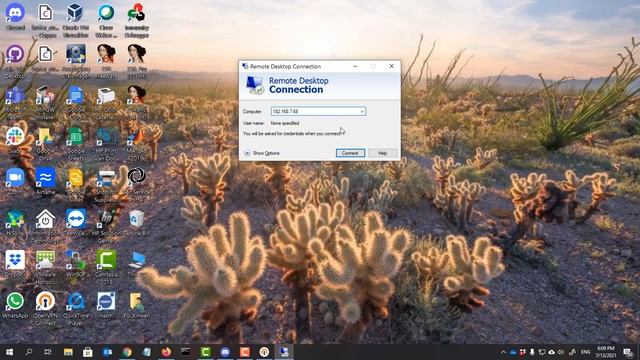Open the Immunity Debugger desktop shortcut
This screenshot has height=360, width=640.
(x=136, y=20)
